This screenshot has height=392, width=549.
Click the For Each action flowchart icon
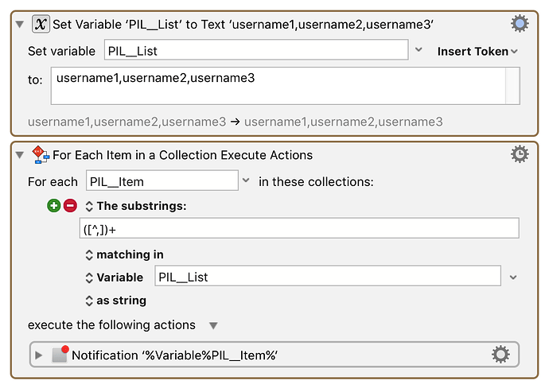[41, 155]
